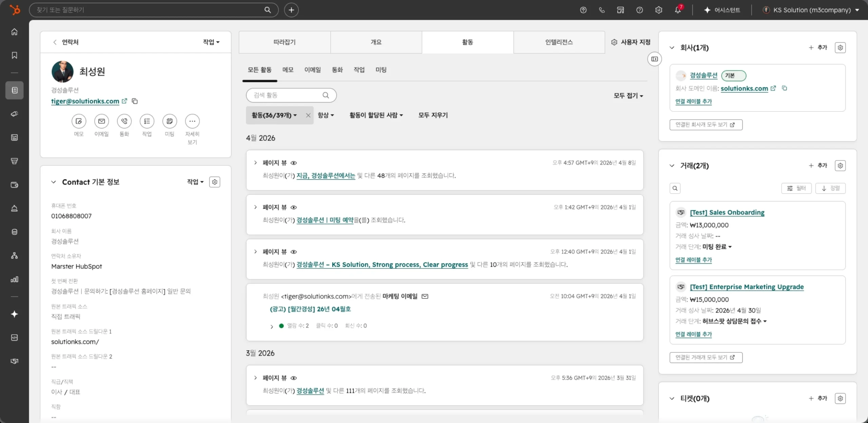Click the 모두 지우기 filter button
The image size is (868, 423).
pos(433,115)
